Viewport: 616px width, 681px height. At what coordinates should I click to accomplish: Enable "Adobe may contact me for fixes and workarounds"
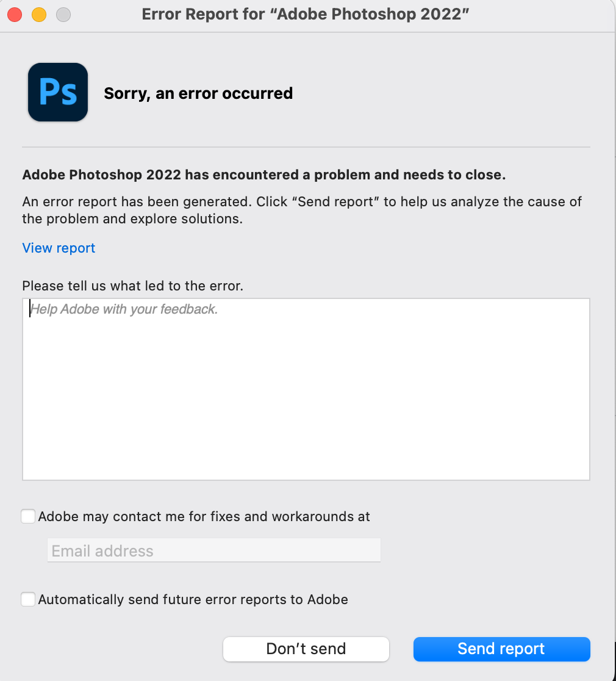28,516
